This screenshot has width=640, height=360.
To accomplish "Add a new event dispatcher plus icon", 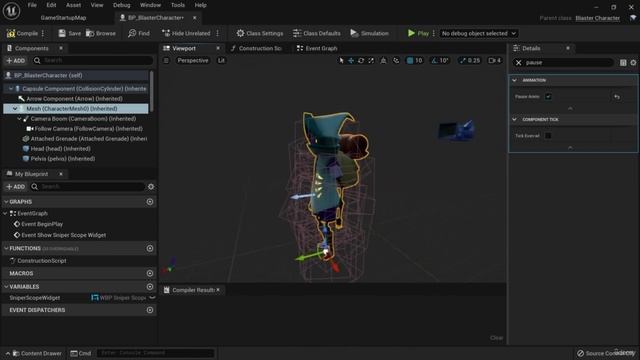I will pyautogui.click(x=150, y=310).
